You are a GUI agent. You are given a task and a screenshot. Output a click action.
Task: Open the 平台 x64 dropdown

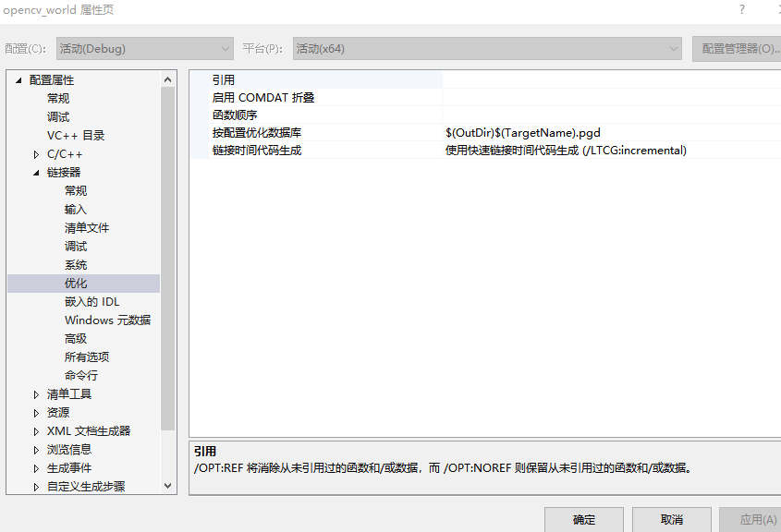tap(487, 49)
